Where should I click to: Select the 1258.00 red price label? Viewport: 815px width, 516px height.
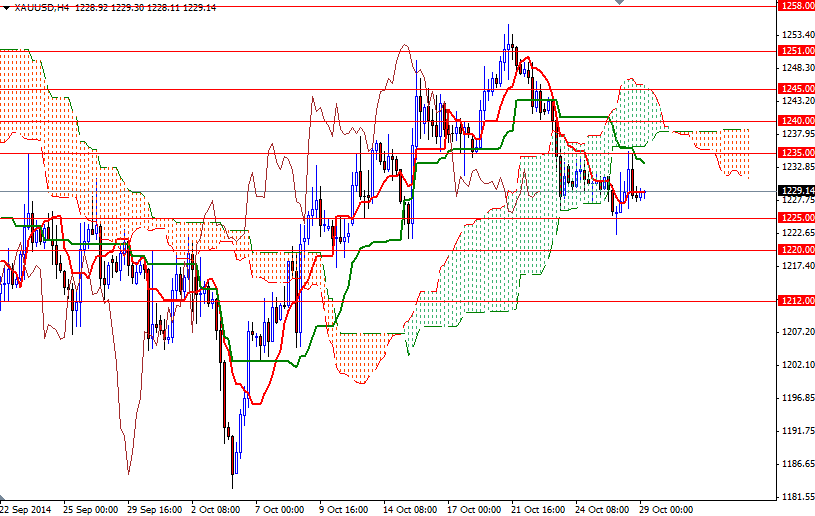click(796, 6)
